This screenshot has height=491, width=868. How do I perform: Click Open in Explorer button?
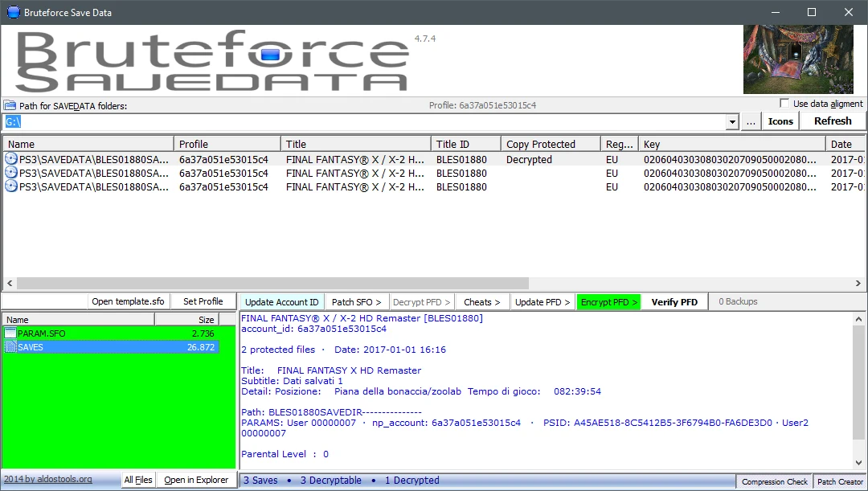196,480
